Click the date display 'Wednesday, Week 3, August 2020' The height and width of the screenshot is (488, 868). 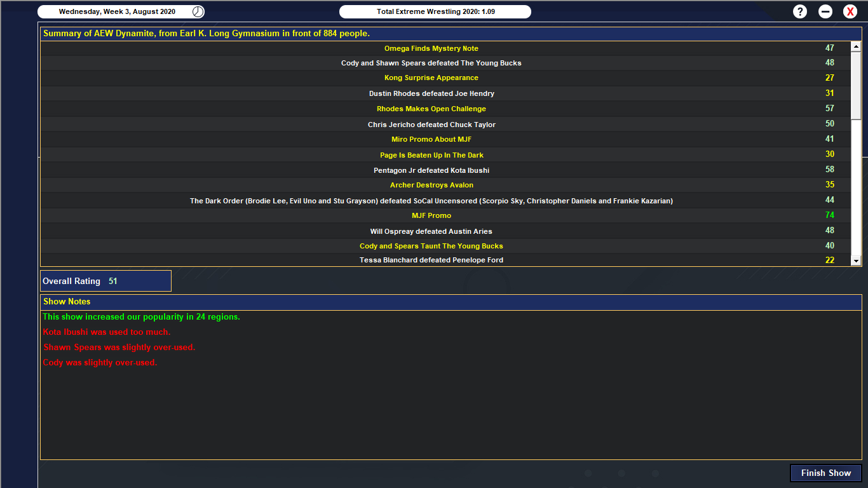click(x=117, y=11)
